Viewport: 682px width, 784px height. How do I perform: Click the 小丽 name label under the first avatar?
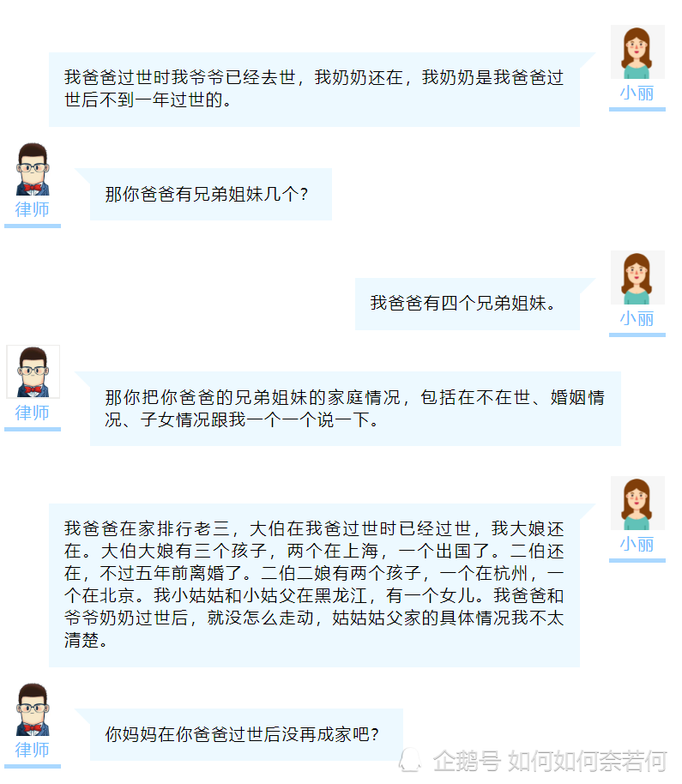pos(637,93)
